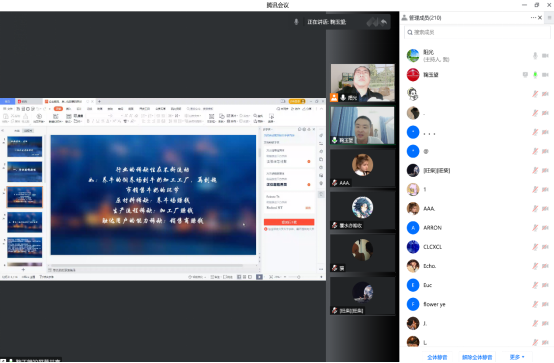Click the three-dots icon in members panel header
Image resolution: width=554 pixels, height=363 pixels.
[x=533, y=17]
